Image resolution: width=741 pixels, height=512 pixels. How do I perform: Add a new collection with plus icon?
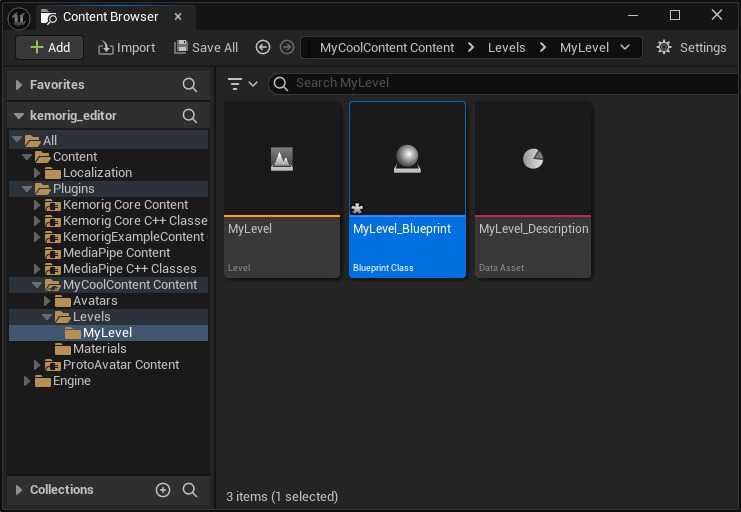(163, 490)
